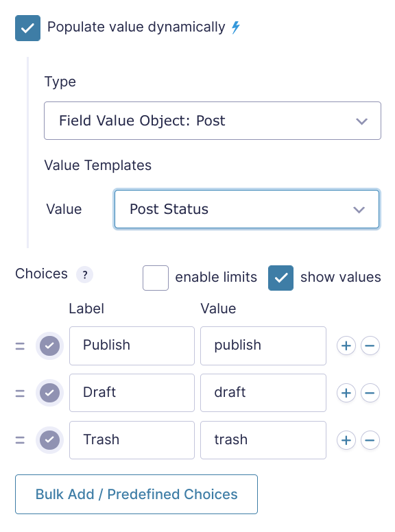The image size is (395, 532).
Task: Open the Value template dropdown showing Post Status
Action: (247, 209)
